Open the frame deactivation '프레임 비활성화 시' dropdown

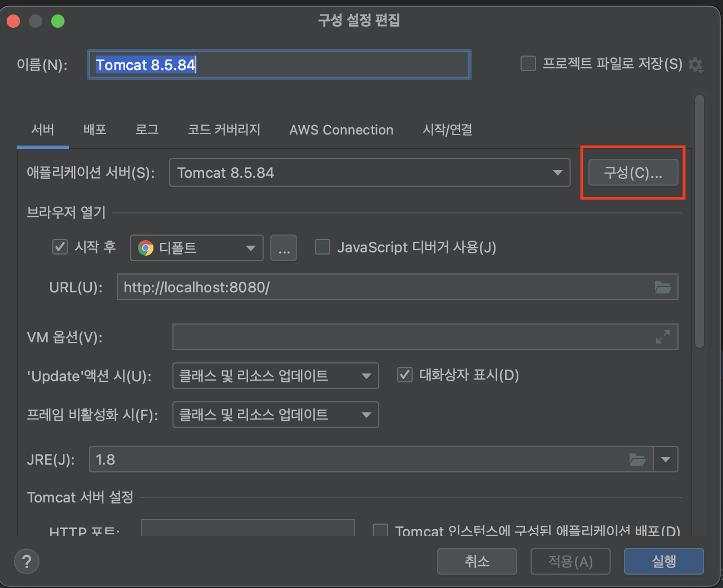[x=276, y=415]
